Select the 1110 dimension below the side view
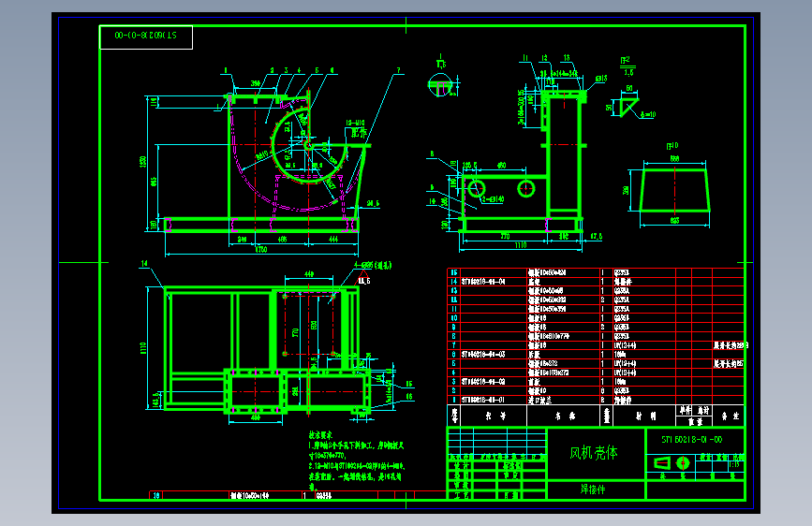812x526 pixels. coord(521,245)
